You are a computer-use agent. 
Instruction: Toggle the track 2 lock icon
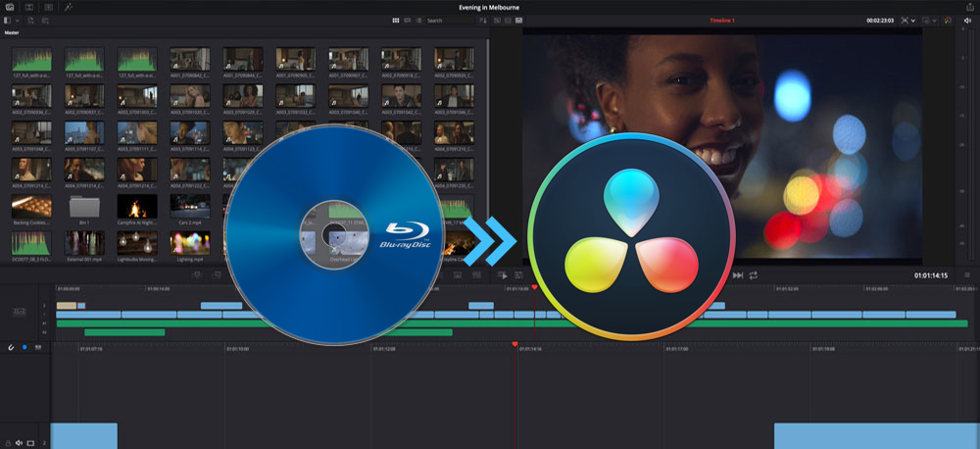pyautogui.click(x=8, y=443)
